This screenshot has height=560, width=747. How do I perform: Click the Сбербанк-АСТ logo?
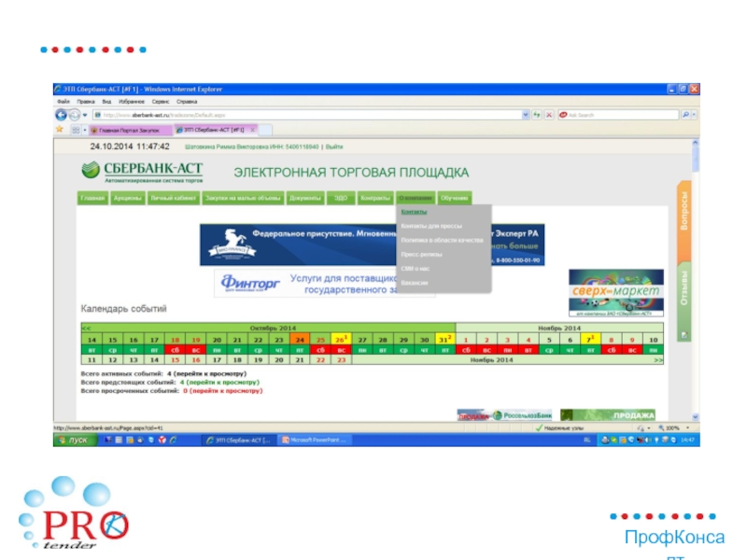(x=142, y=172)
